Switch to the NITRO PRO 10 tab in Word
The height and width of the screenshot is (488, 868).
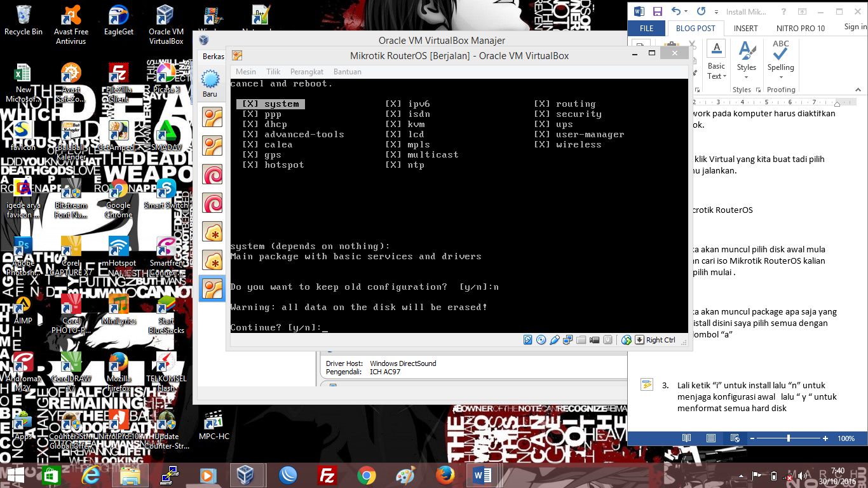coord(801,29)
